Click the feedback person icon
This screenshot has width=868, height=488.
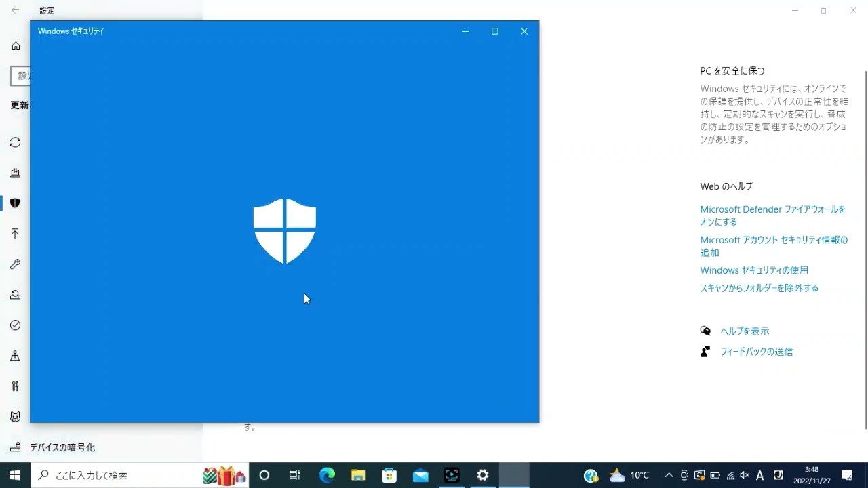(705, 352)
